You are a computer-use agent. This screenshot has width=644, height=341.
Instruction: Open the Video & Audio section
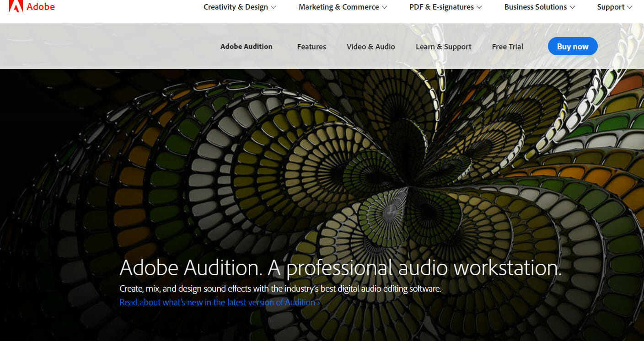coord(371,47)
